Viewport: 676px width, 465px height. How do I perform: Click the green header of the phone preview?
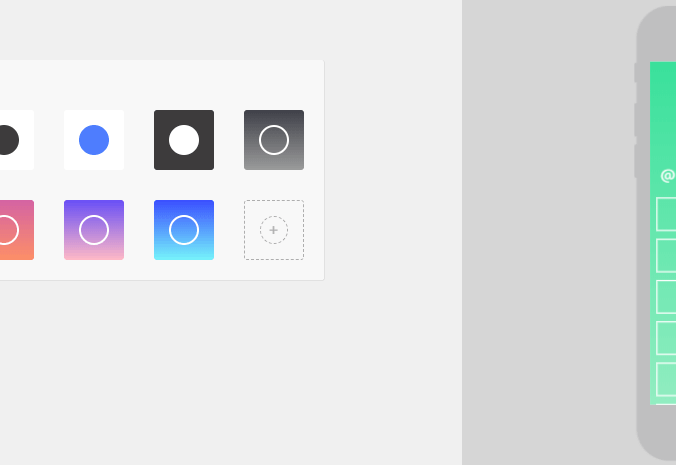(x=663, y=112)
